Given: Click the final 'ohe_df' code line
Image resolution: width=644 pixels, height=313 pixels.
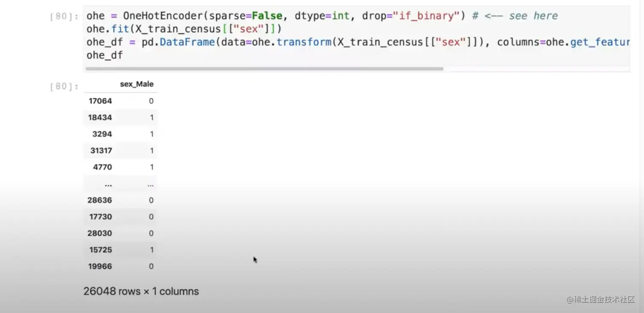Looking at the screenshot, I should [105, 56].
